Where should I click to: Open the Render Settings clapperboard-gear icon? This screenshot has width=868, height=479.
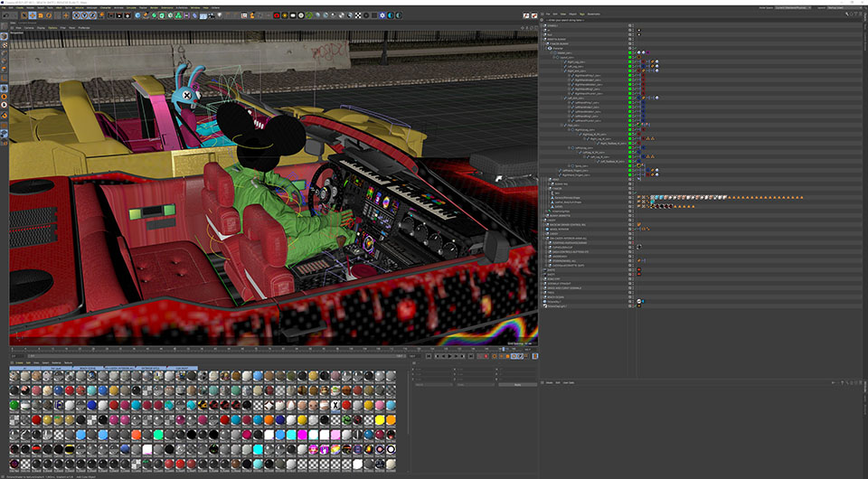[127, 15]
